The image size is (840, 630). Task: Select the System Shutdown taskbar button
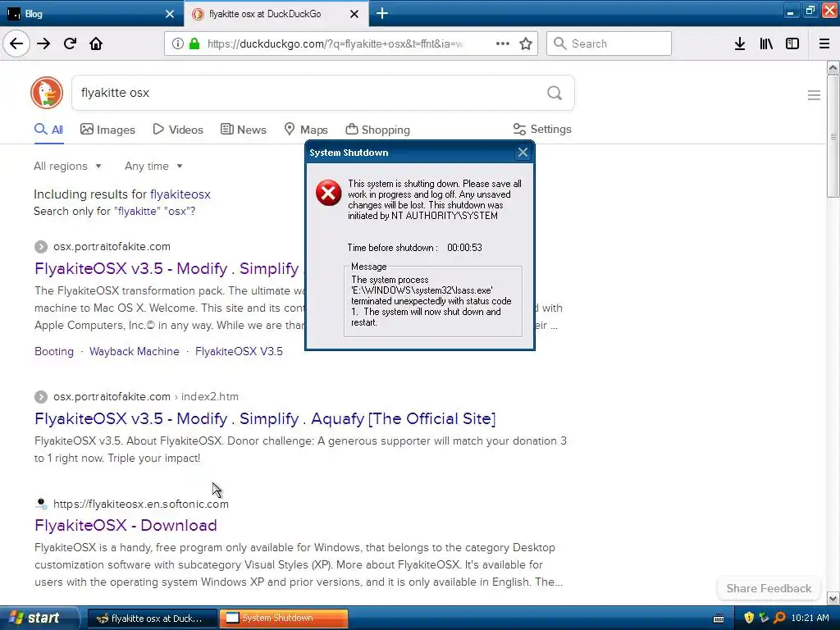[x=284, y=619]
